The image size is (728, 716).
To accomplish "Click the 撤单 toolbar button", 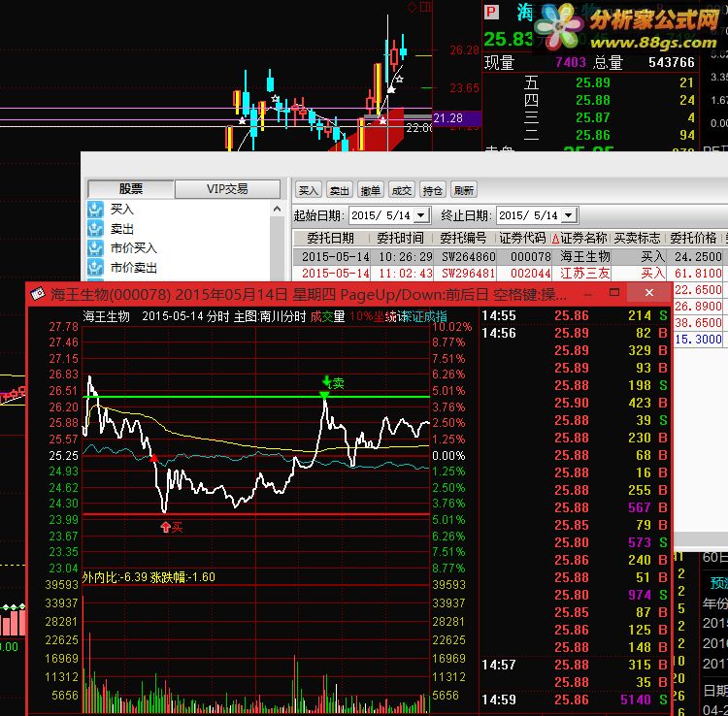I will [x=371, y=190].
